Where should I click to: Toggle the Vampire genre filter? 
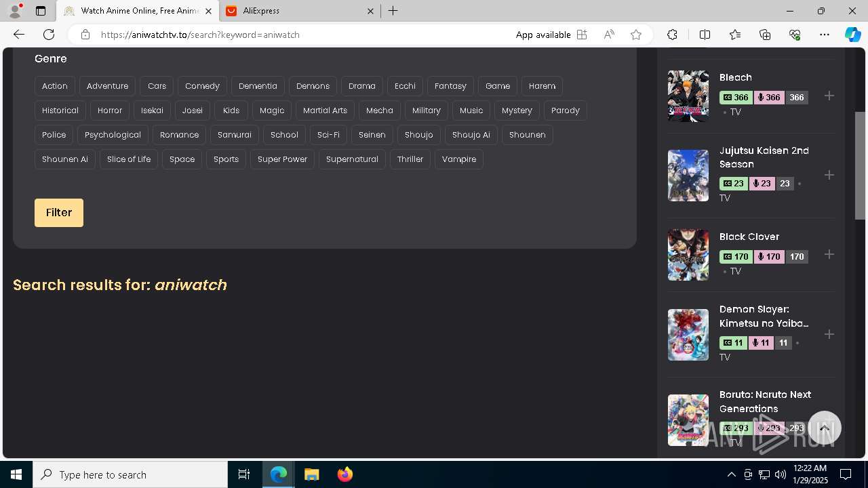459,159
